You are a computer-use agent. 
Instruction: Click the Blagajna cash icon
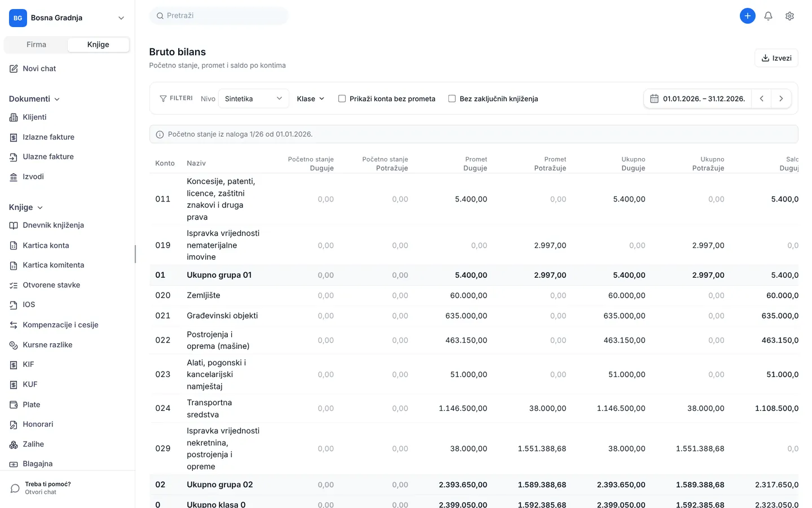[14, 464]
